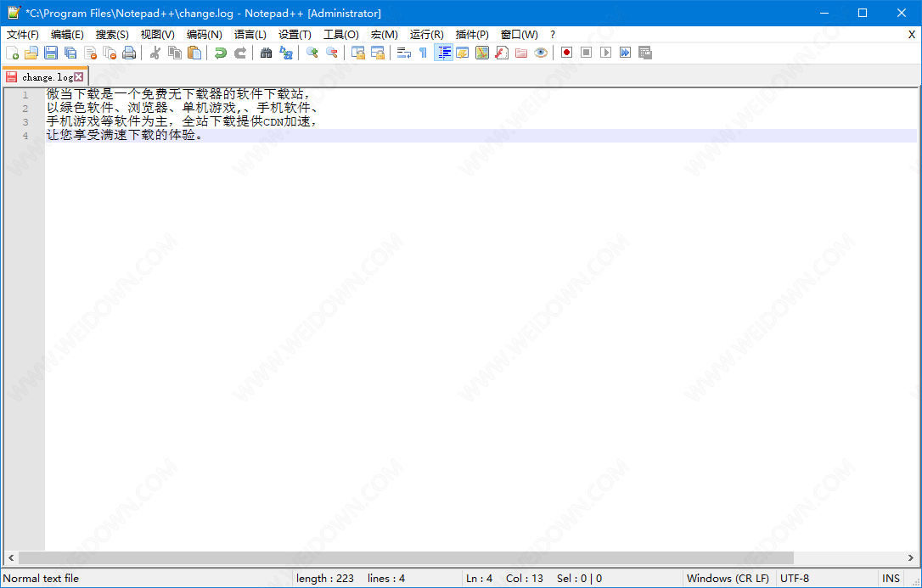The image size is (922, 588).
Task: Click the user-defined language icon
Action: (x=463, y=53)
